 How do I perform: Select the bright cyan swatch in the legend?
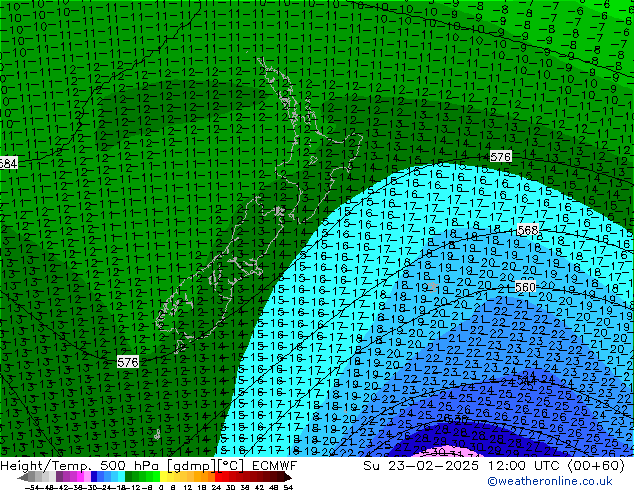122,477
